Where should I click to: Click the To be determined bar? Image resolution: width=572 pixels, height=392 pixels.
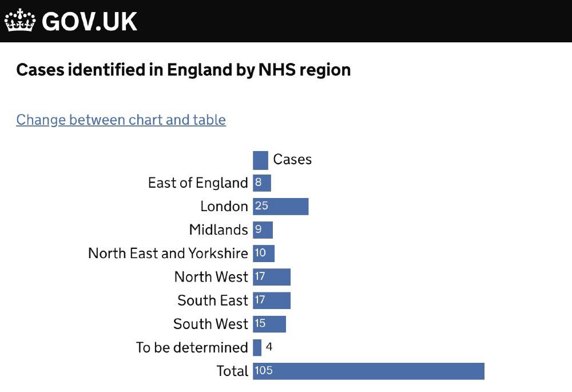tap(257, 347)
